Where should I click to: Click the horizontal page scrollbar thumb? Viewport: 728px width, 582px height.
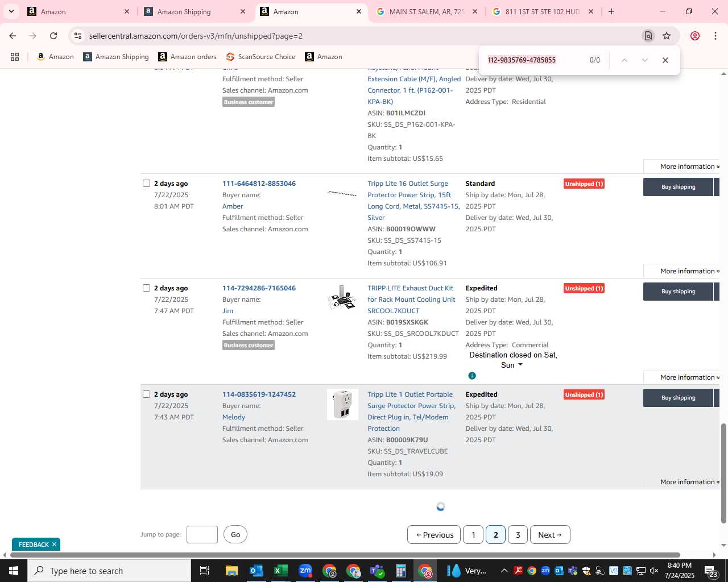pos(345,555)
